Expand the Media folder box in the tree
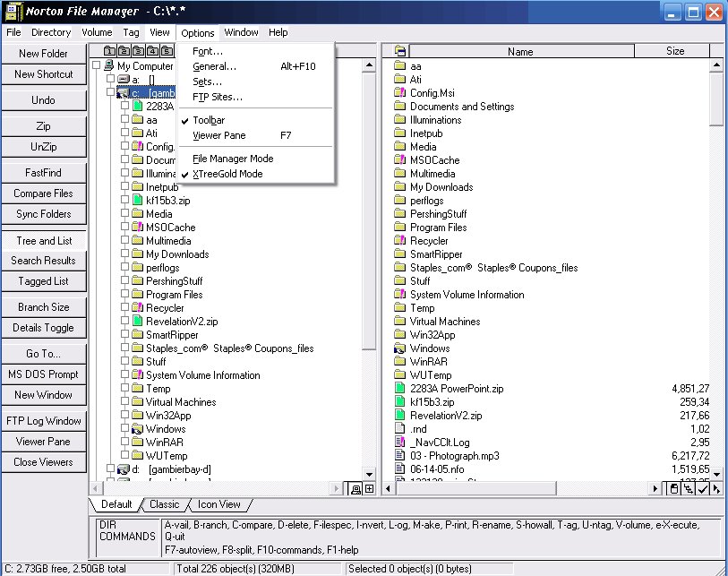The width and height of the screenshot is (728, 576). (x=124, y=213)
